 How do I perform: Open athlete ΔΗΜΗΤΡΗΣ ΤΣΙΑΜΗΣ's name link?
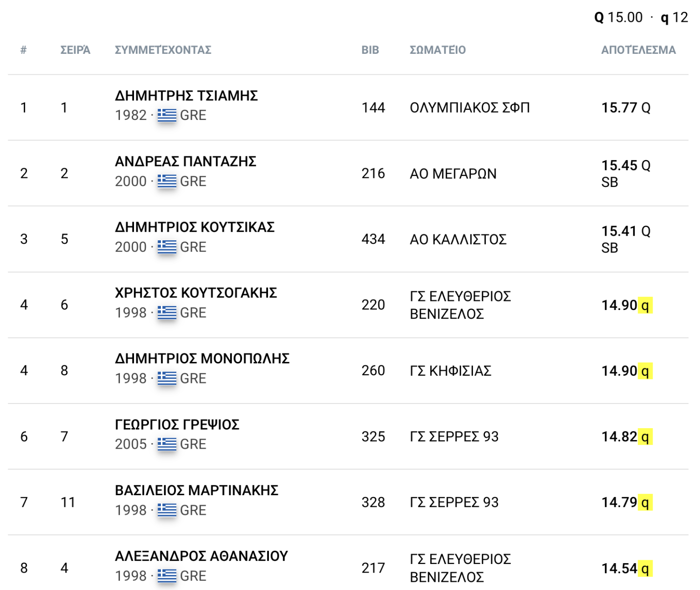(x=186, y=96)
